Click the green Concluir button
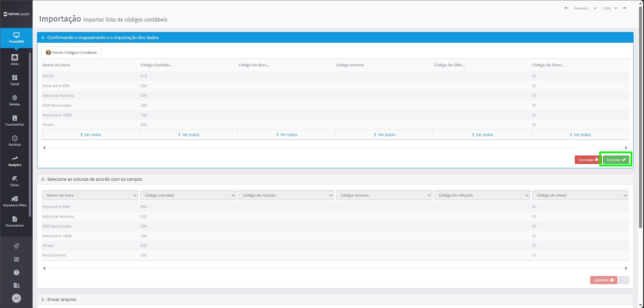The image size is (644, 308). (x=616, y=160)
